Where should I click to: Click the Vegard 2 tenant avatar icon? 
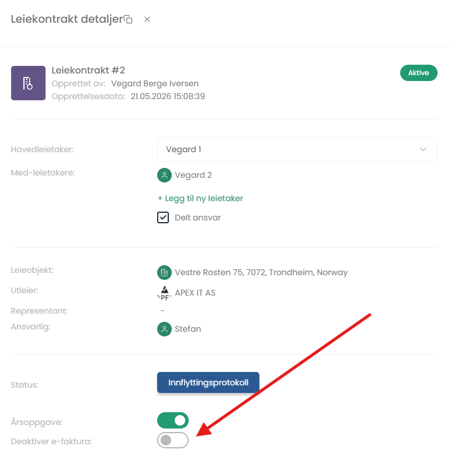pos(164,175)
